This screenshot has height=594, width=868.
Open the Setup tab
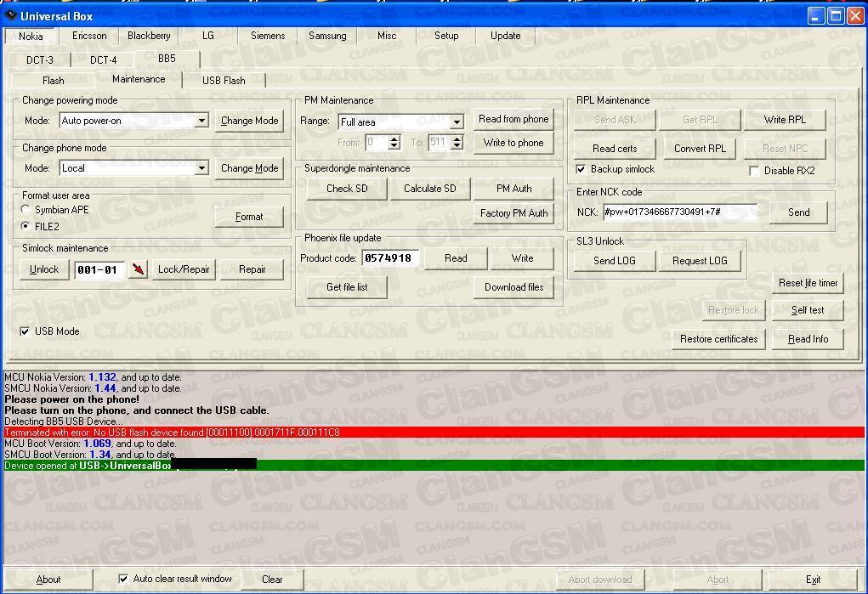446,36
